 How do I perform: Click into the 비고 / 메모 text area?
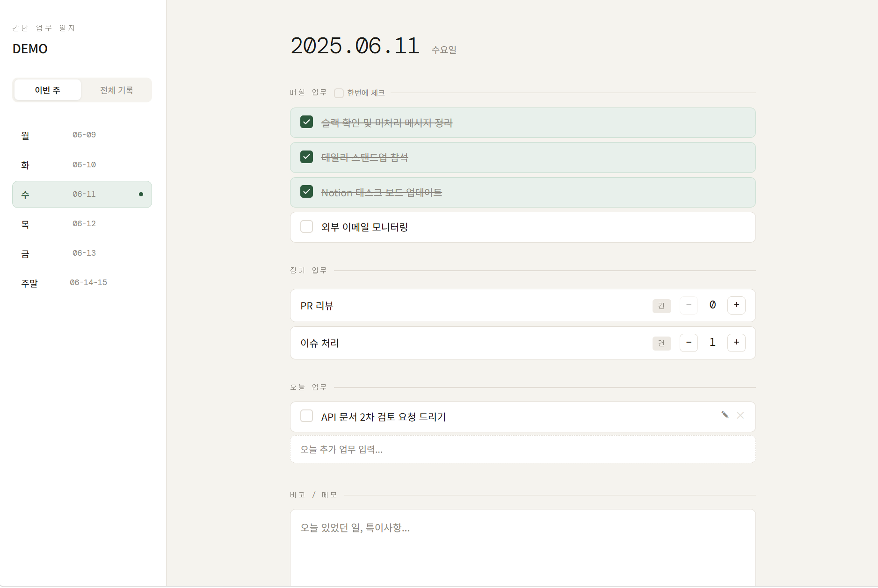[x=522, y=548]
